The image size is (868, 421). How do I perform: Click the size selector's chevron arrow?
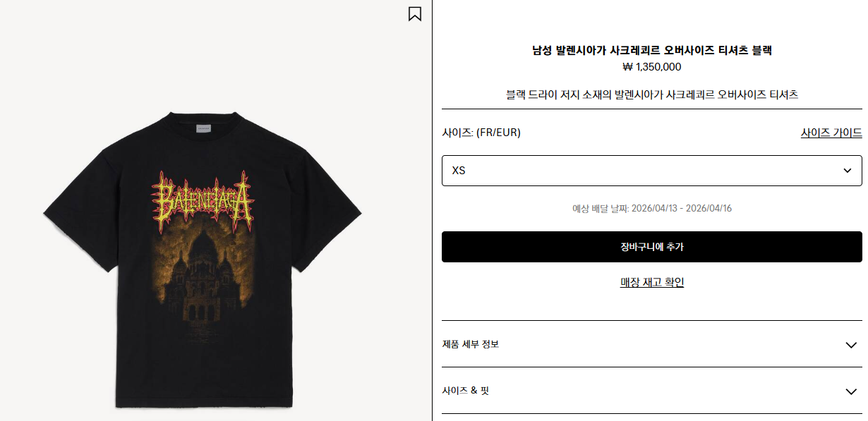point(848,171)
